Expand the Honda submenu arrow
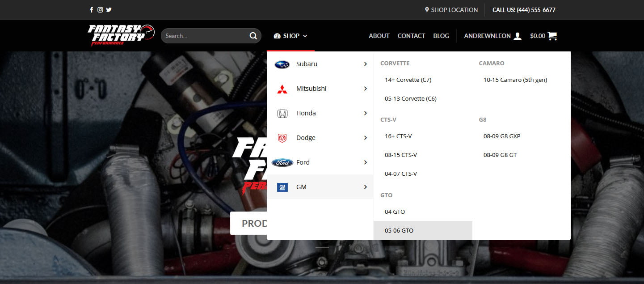644x284 pixels. click(365, 114)
